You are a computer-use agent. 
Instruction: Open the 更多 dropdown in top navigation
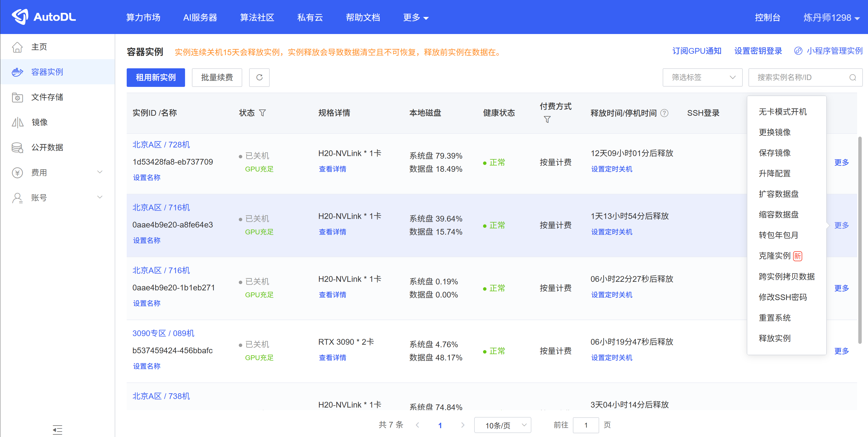pos(416,17)
